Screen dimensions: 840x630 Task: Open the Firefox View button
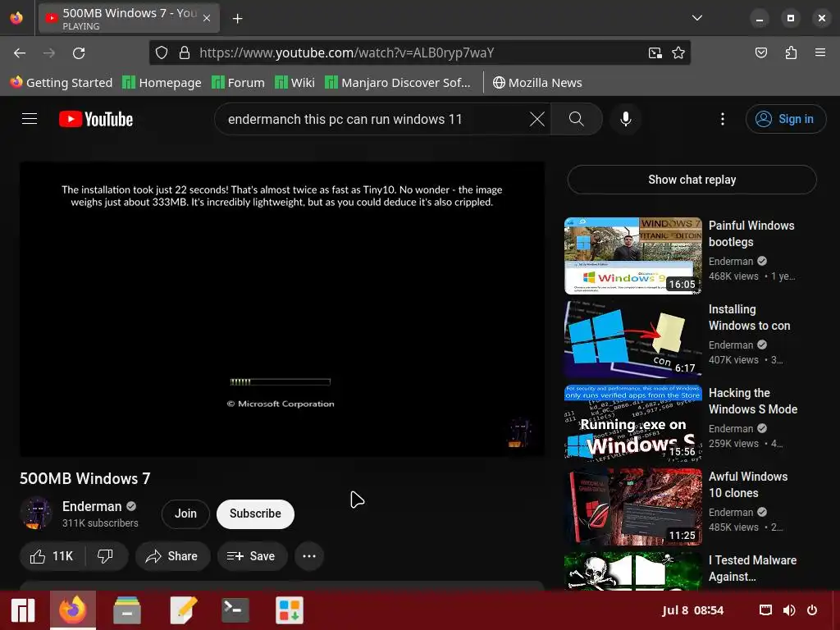point(16,18)
